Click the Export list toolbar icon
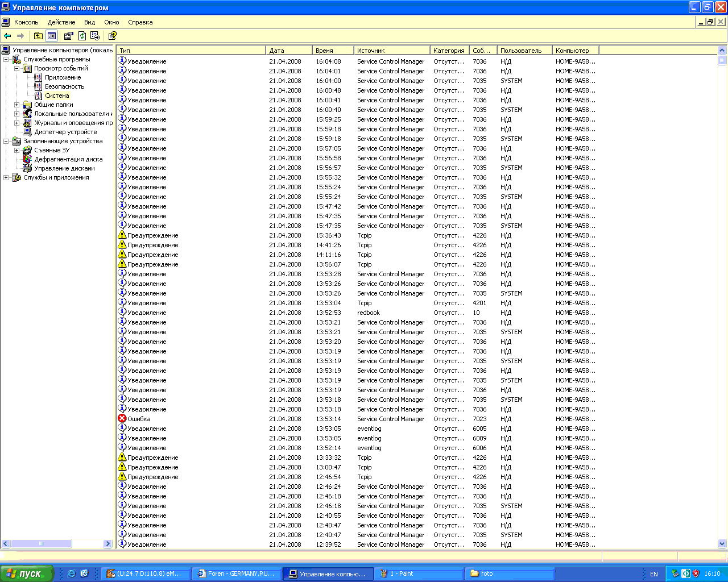 (95, 36)
